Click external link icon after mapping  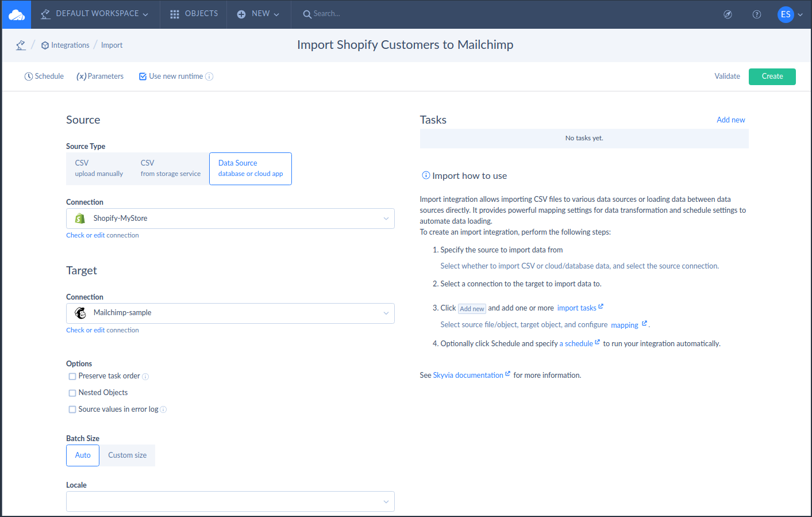click(x=644, y=323)
